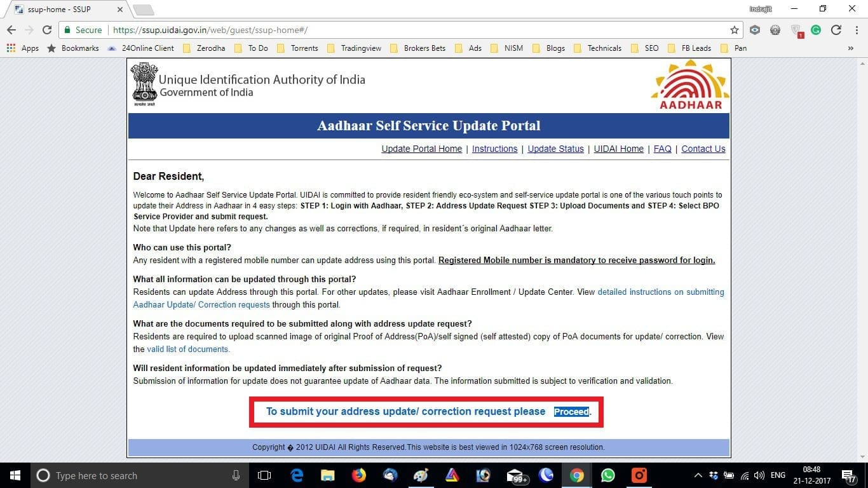This screenshot has width=868, height=488.
Task: Launch Firefox from the taskbar
Action: 358,475
